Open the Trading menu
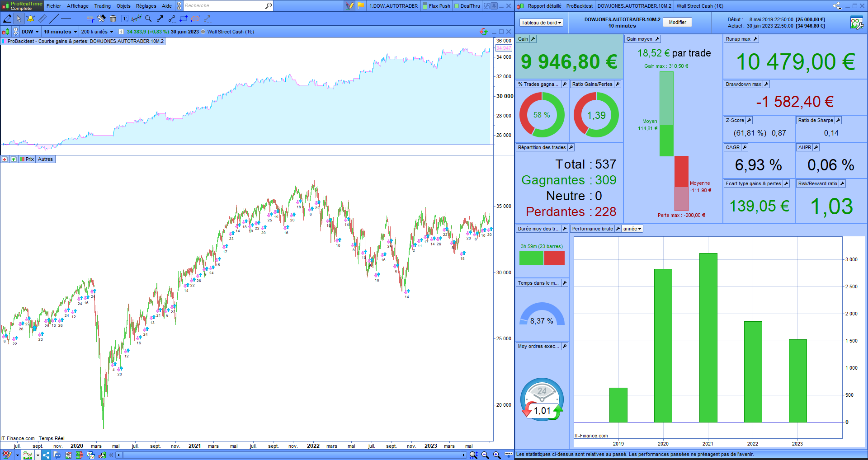Screen dimensions: 868x460 point(103,6)
